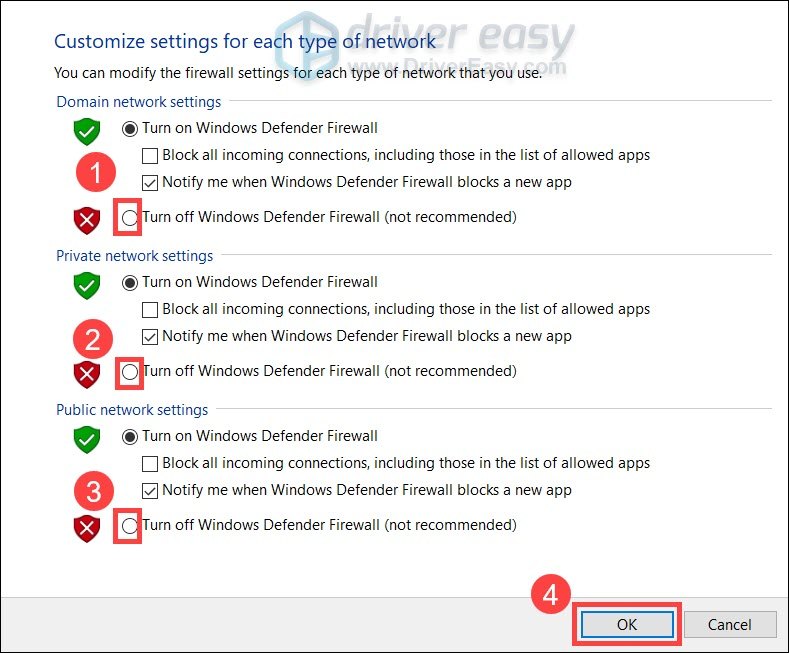
Task: Click the Cancel button
Action: pos(730,624)
